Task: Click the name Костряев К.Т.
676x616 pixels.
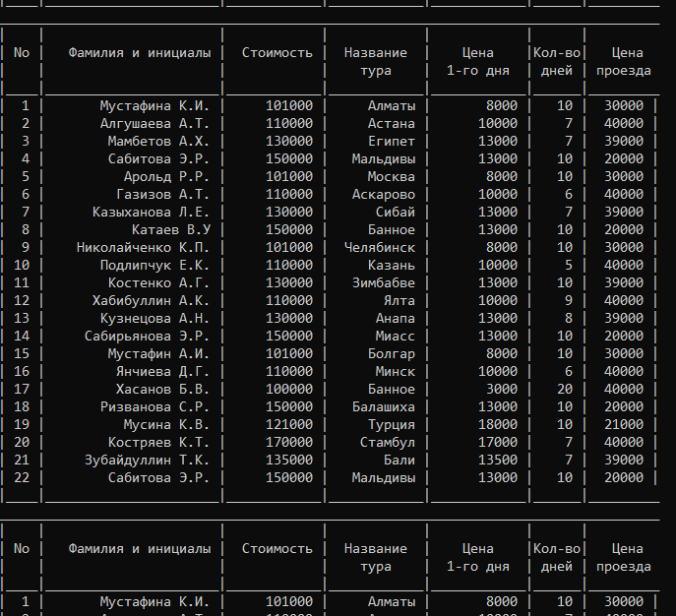Action: (x=158, y=442)
